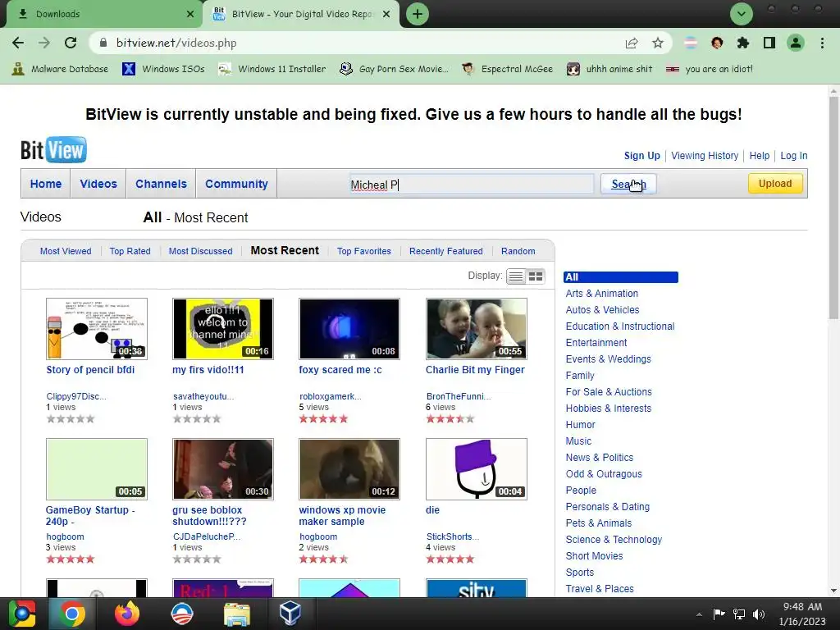Click the Sign Up link
Screen dimensions: 840x630
(x=641, y=155)
